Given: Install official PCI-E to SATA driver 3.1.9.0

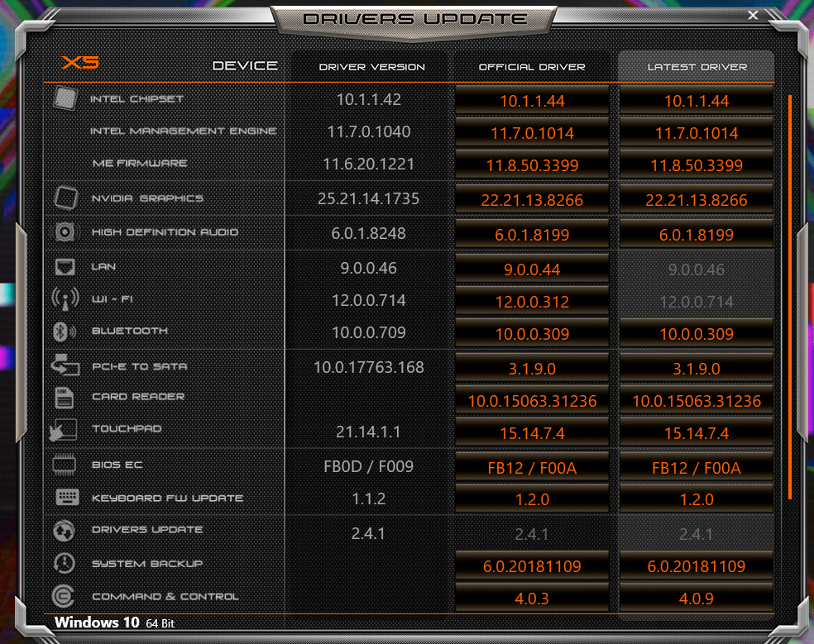Looking at the screenshot, I should pyautogui.click(x=532, y=368).
